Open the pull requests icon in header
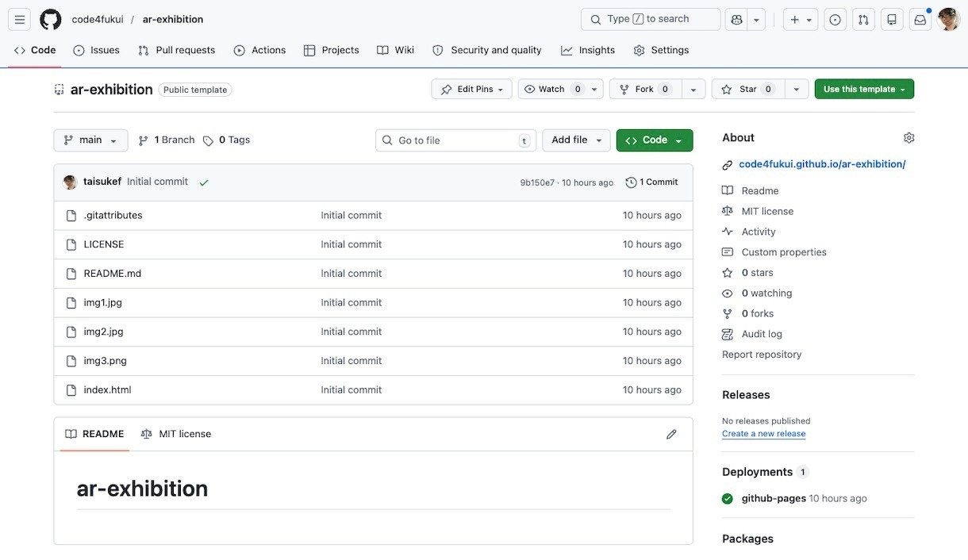The height and width of the screenshot is (560, 968). (x=864, y=20)
